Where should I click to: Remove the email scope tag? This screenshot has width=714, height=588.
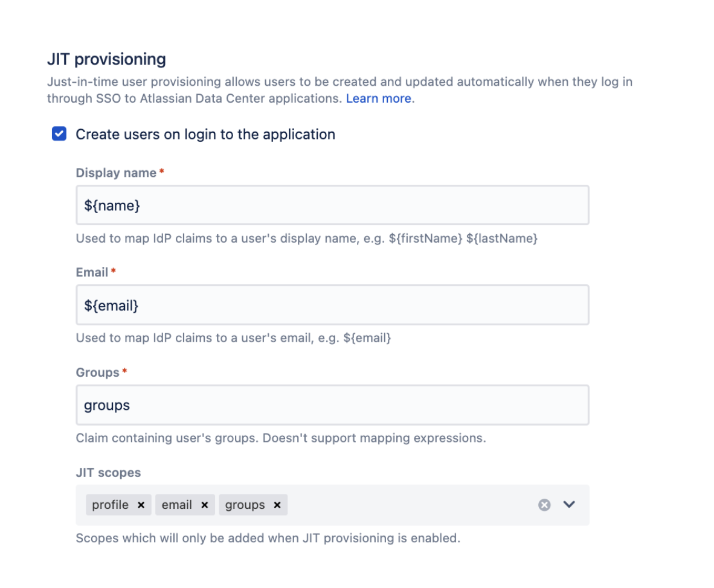tap(204, 505)
